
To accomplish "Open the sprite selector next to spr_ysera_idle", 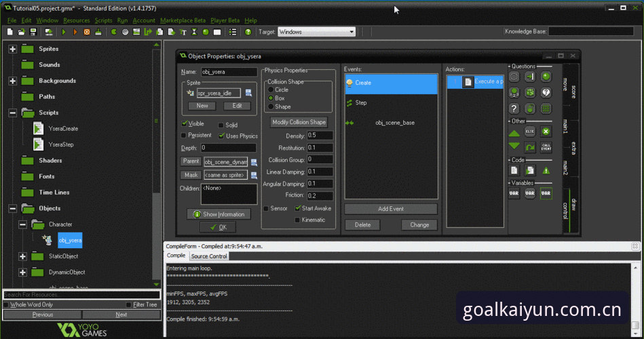I will pyautogui.click(x=248, y=93).
